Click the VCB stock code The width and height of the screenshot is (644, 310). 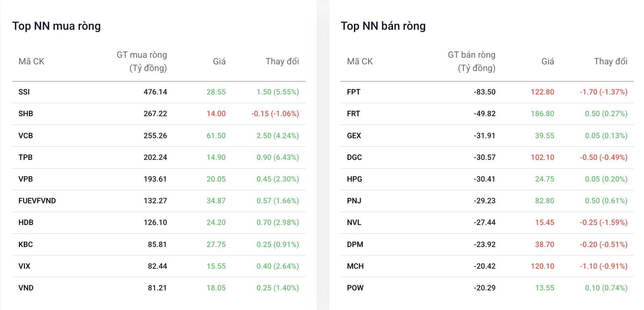[26, 136]
